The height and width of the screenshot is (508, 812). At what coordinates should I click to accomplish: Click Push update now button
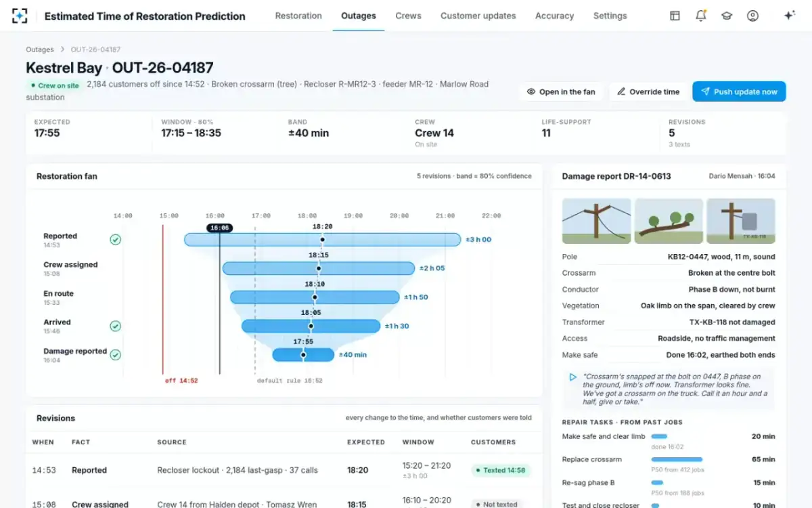coord(739,91)
